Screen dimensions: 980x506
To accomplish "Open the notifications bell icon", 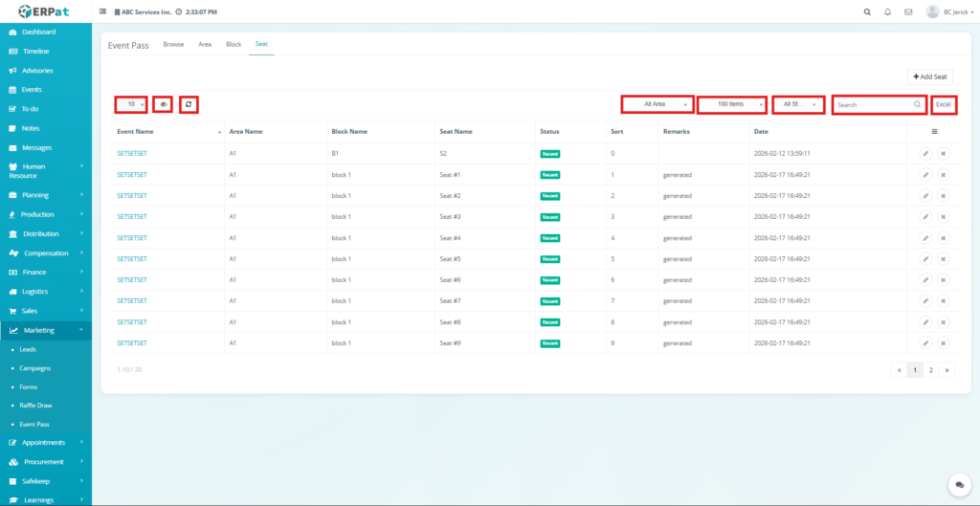I will click(x=887, y=12).
